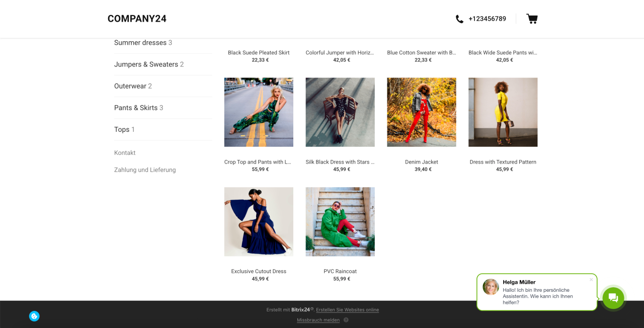Viewport: 644px width, 328px height.
Task: Select the Outerwear category
Action: (133, 86)
